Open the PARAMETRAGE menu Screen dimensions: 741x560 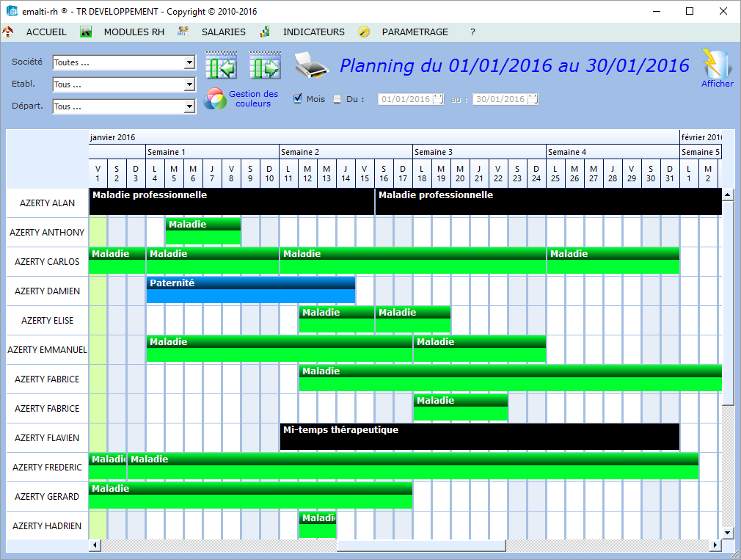click(x=415, y=32)
